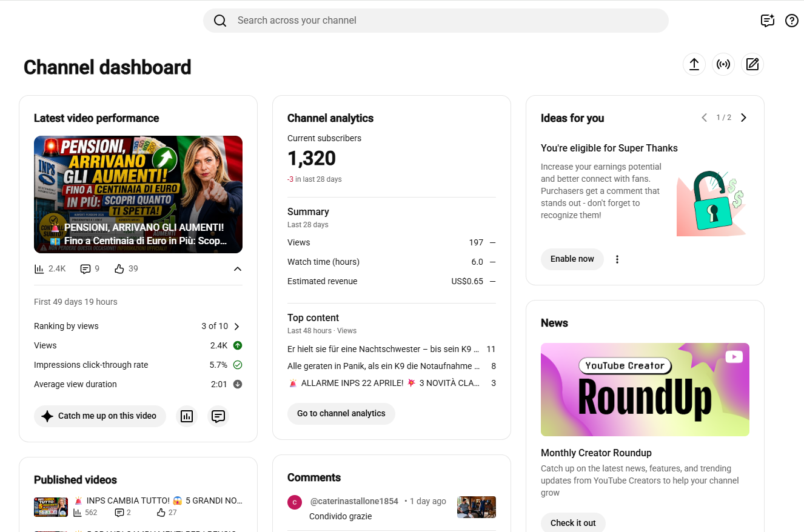Screen dimensions: 804x532
Task: Click the latest video views bar-chart icon
Action: (39, 268)
